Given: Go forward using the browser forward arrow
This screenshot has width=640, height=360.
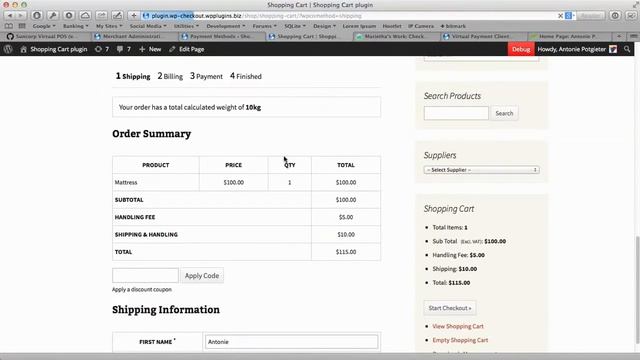Looking at the screenshot, I should click(x=20, y=16).
